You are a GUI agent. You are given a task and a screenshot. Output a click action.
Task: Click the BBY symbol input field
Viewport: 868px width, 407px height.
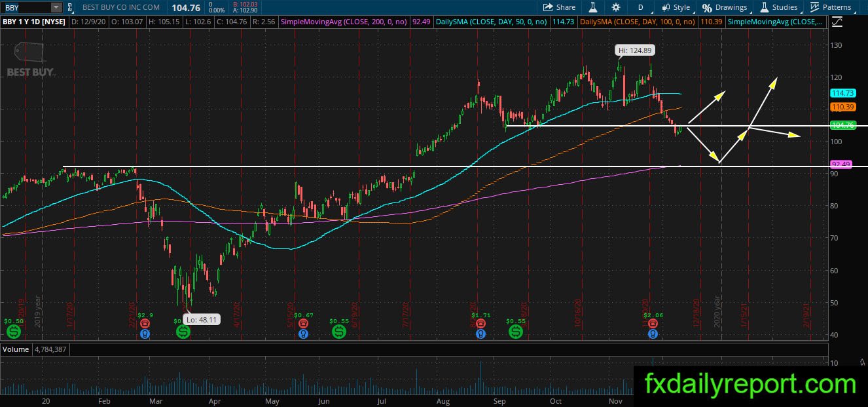[26, 7]
